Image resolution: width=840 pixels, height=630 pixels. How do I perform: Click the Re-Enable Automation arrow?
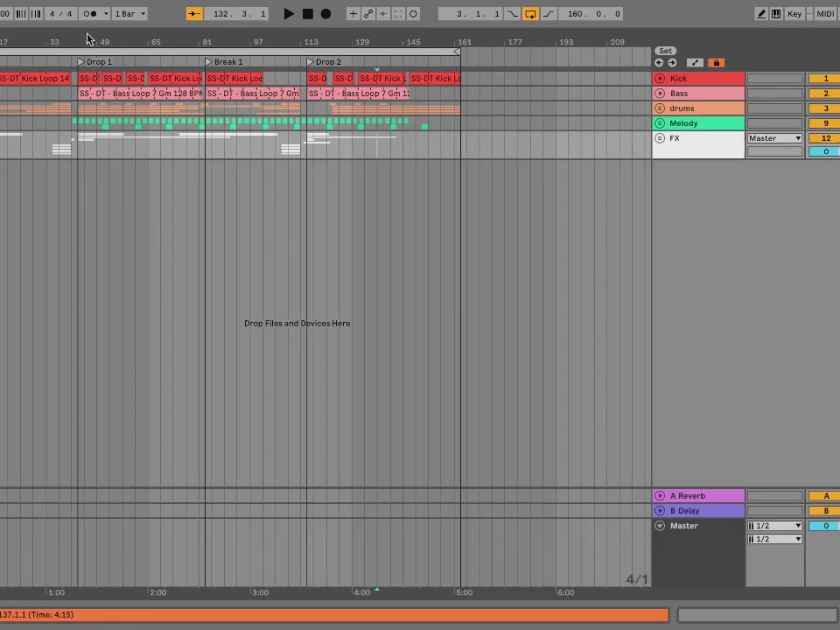click(383, 14)
